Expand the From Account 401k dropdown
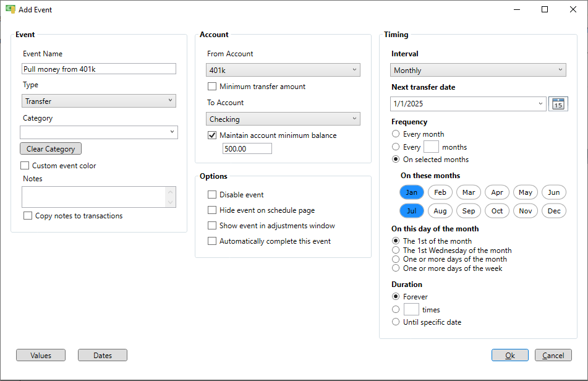The image size is (588, 381). click(283, 70)
